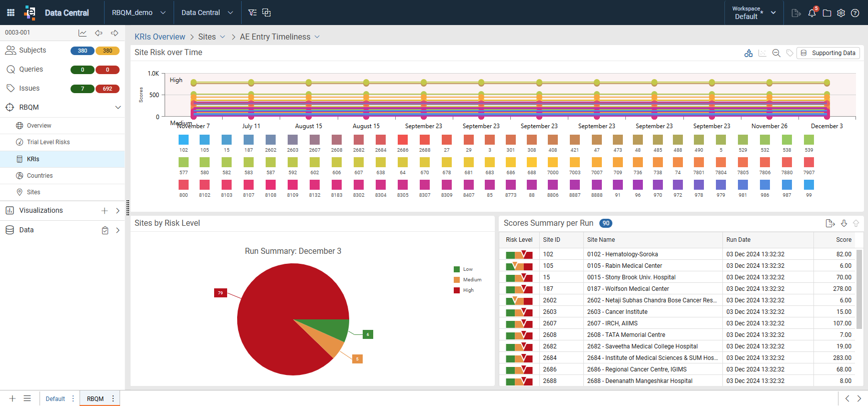868x406 pixels.
Task: Click the zoom out magnifier on chart
Action: [776, 53]
